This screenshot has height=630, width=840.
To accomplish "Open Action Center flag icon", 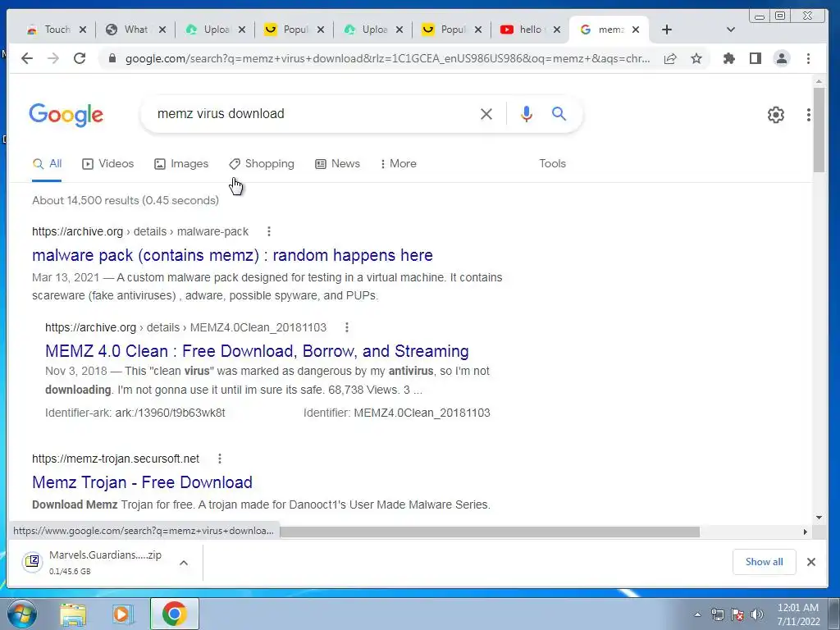I will [737, 614].
